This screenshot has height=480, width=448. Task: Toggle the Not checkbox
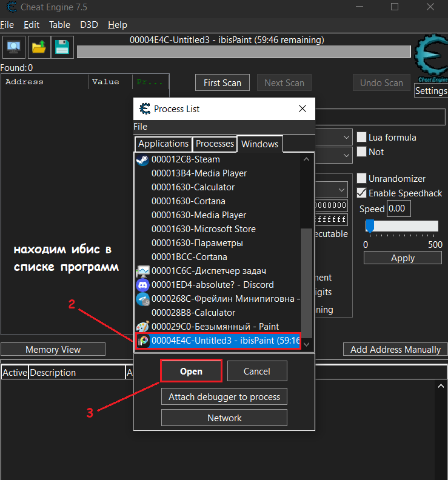point(362,152)
